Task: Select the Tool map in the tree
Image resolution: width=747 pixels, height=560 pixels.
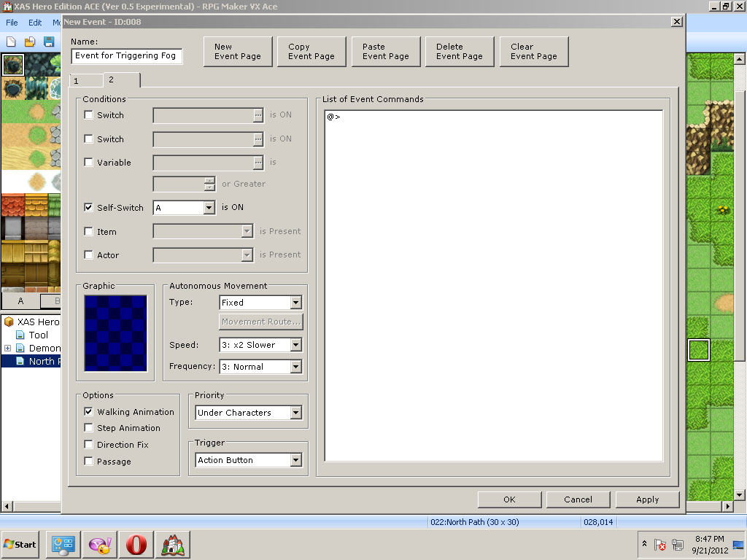Action: click(x=38, y=335)
